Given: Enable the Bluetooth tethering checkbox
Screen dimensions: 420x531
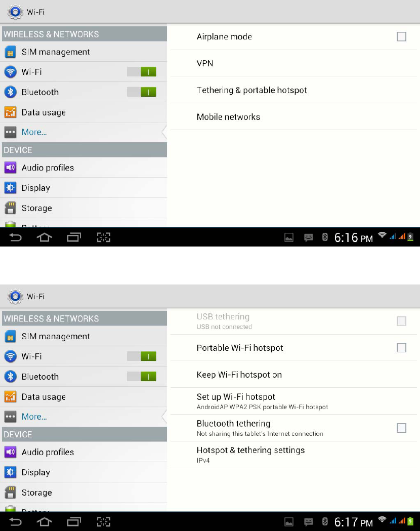Looking at the screenshot, I should [x=401, y=428].
